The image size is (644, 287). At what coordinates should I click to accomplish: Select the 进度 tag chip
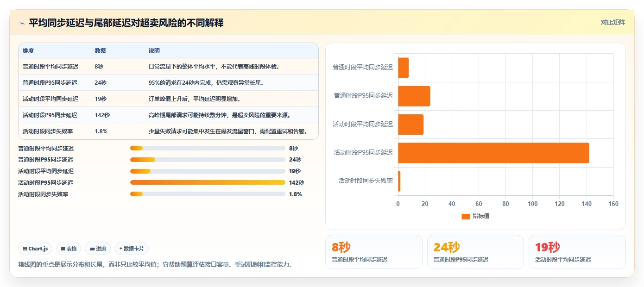pos(98,249)
